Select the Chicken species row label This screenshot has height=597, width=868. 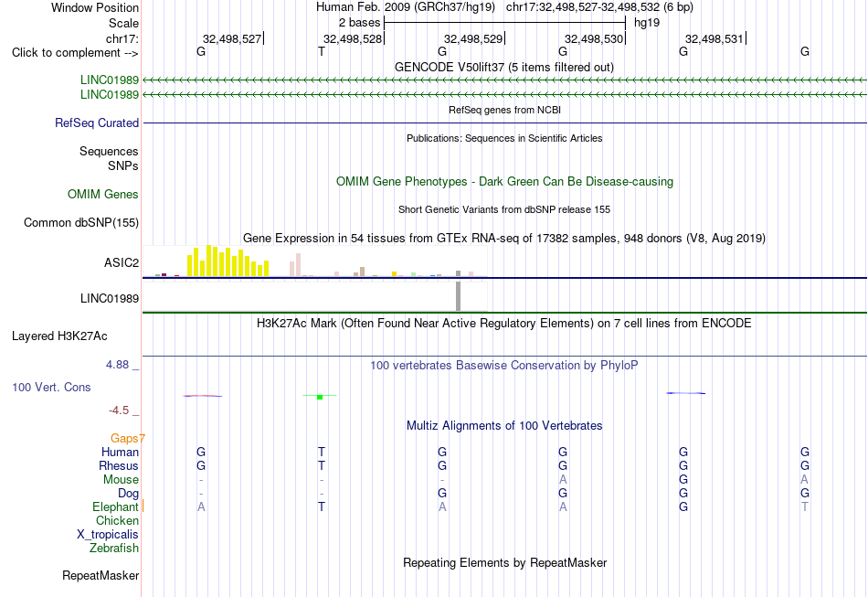[117, 520]
